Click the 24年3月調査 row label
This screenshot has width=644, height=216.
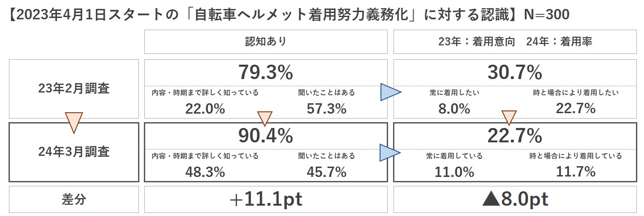pyautogui.click(x=74, y=151)
